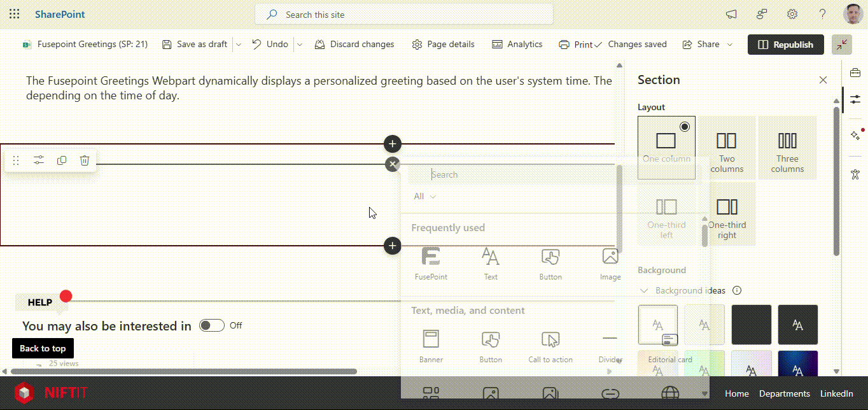Collapse the Background ideas expander

(x=644, y=290)
